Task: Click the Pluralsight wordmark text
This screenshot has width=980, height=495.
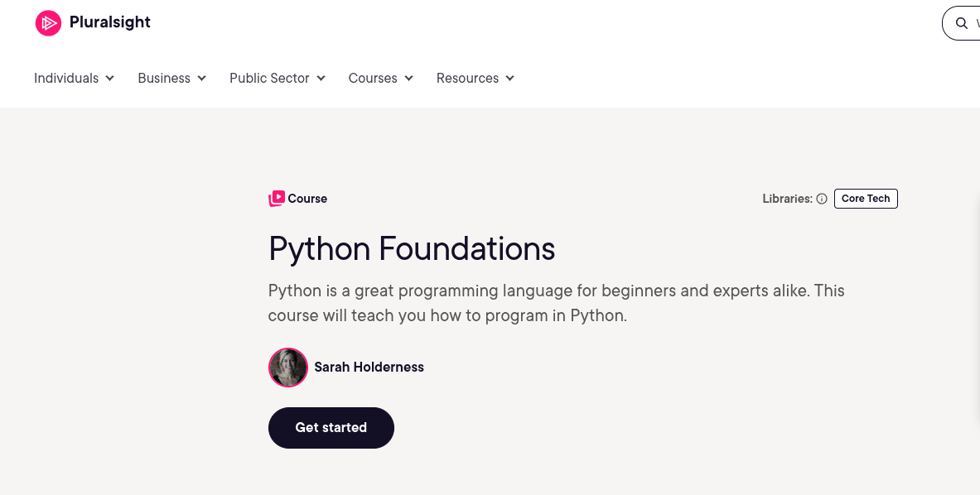Action: tap(110, 22)
